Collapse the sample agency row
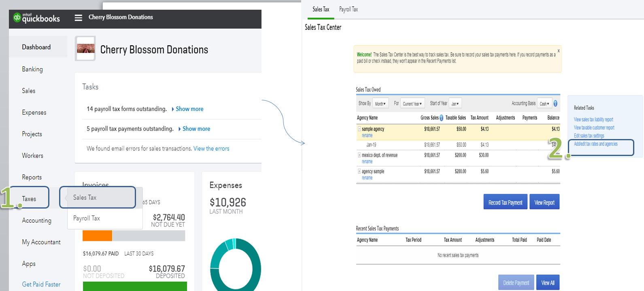The image size is (644, 291). [x=359, y=129]
